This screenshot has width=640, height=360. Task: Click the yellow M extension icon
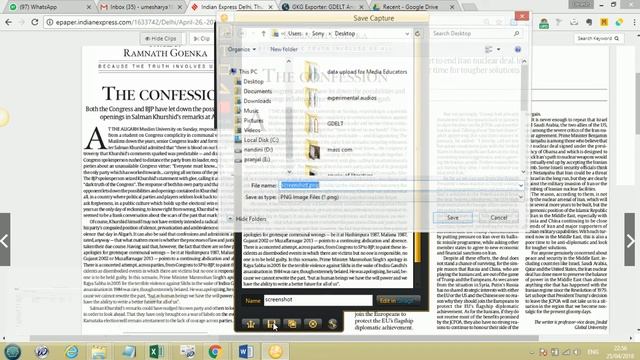pyautogui.click(x=604, y=22)
